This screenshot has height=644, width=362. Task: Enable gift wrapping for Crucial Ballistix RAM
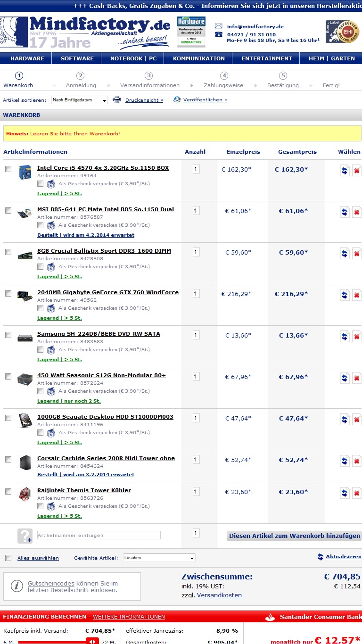coord(41,267)
